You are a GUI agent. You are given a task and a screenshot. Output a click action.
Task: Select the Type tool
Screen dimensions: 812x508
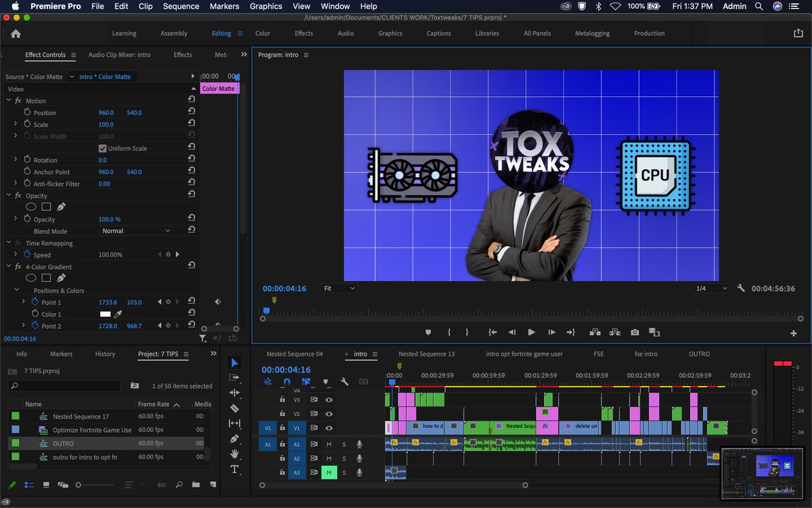point(235,469)
